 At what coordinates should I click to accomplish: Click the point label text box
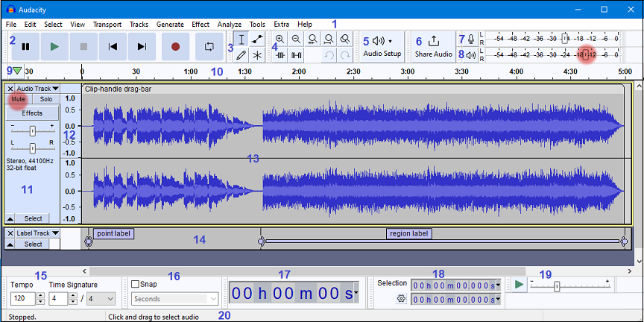(x=114, y=234)
